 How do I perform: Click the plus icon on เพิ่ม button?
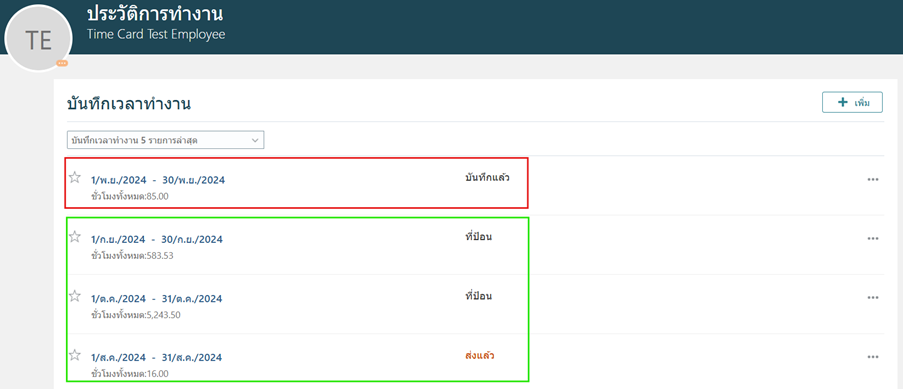click(842, 102)
